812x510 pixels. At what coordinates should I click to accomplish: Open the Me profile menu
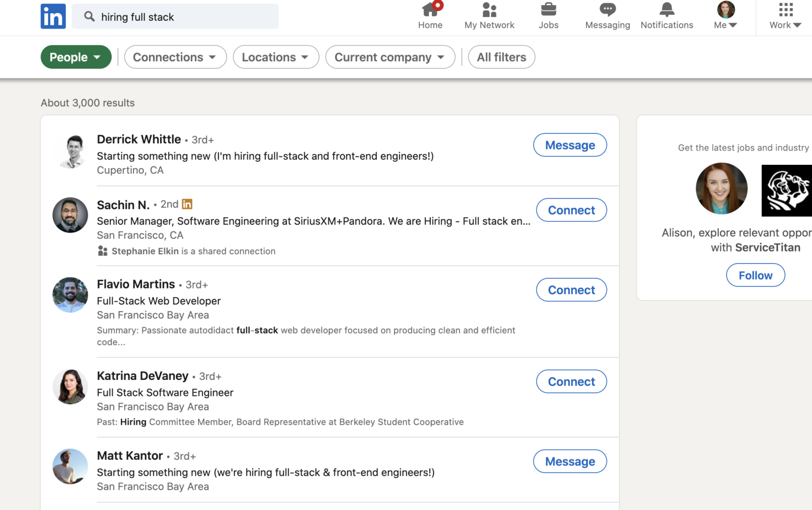pyautogui.click(x=725, y=16)
